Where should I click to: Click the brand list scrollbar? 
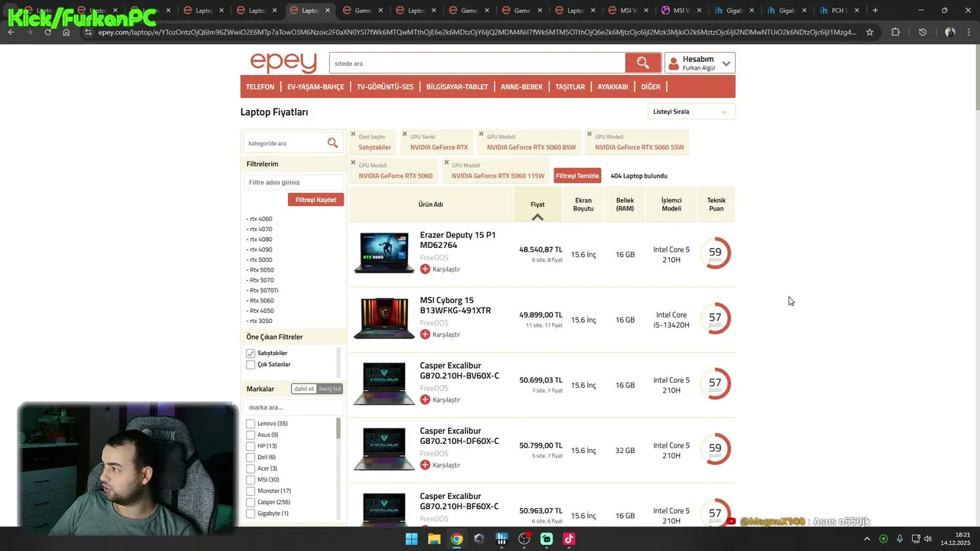[x=338, y=429]
